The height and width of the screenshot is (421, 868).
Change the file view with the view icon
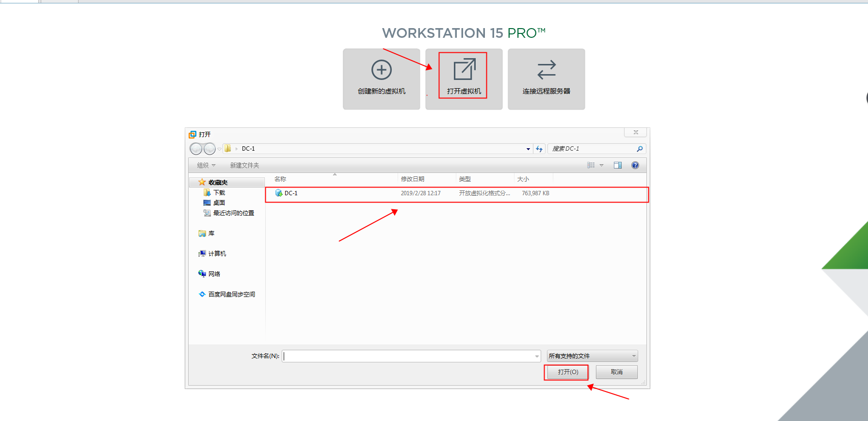tap(591, 165)
